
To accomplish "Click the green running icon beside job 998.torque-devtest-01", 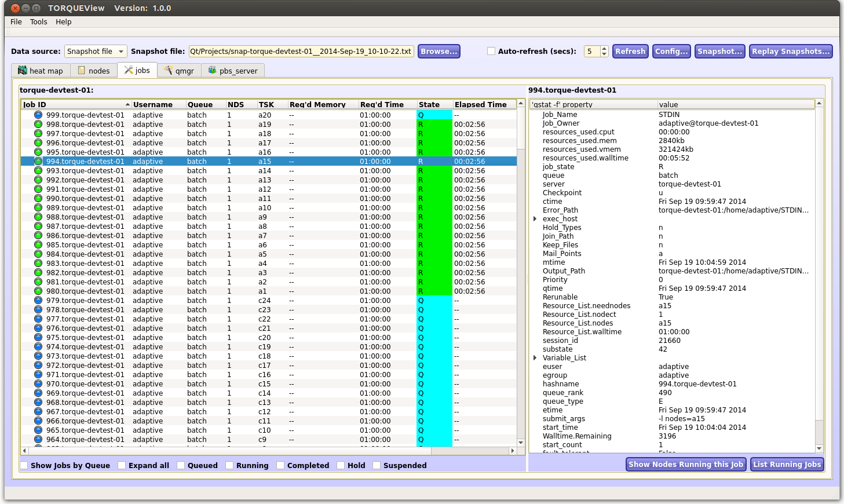I will [38, 124].
